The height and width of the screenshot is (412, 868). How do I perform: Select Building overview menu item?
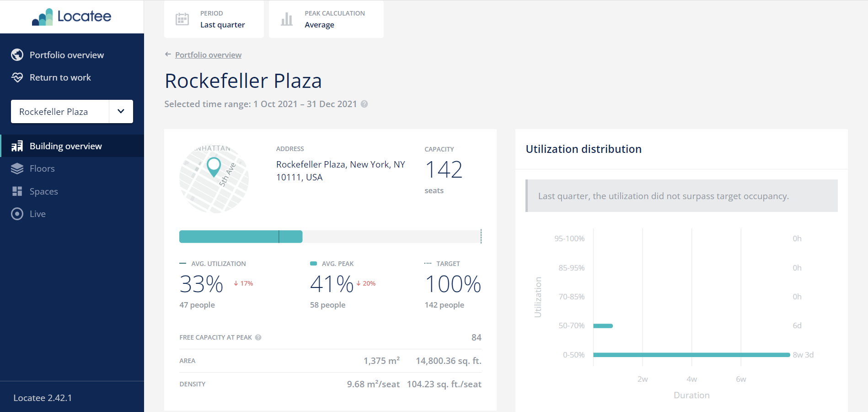point(72,146)
